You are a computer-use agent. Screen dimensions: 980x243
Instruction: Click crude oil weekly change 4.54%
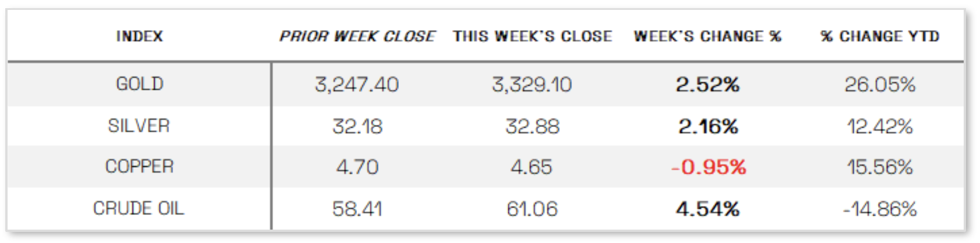pyautogui.click(x=707, y=209)
